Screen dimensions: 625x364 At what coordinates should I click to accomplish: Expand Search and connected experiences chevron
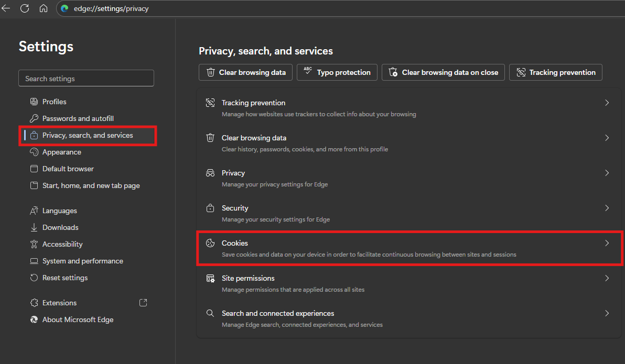tap(607, 314)
